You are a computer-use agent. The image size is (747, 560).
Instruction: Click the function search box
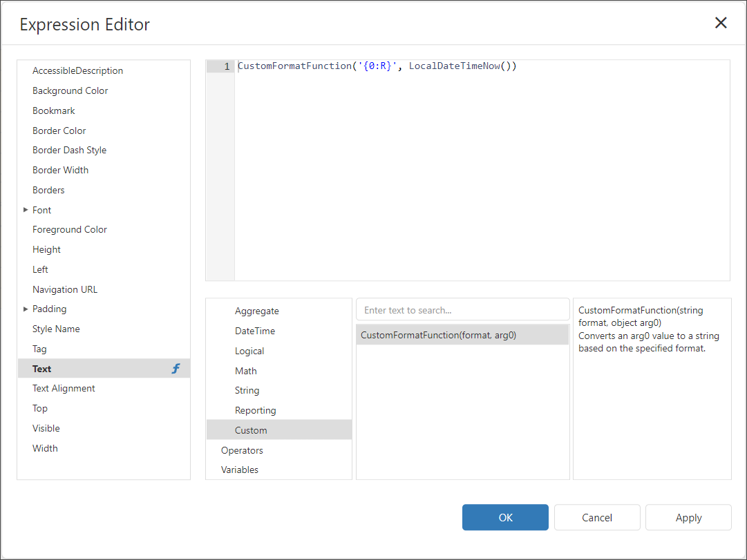[462, 310]
